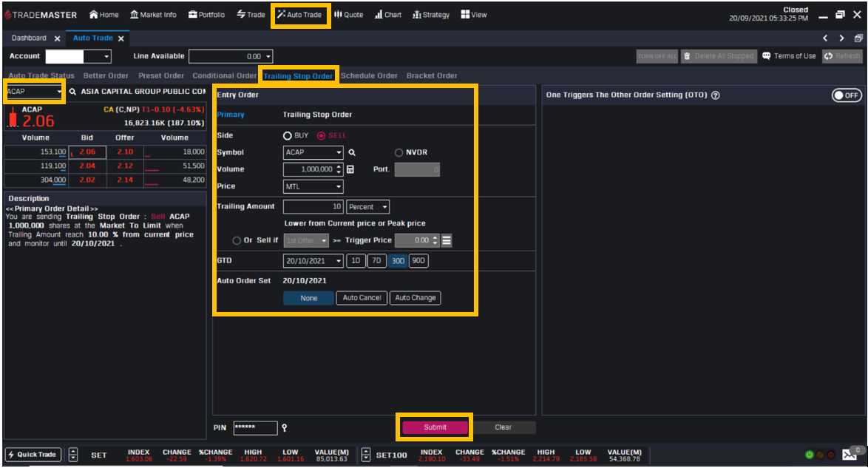Open the Terms of Use
Image resolution: width=868 pixels, height=468 pixels.
pyautogui.click(x=789, y=56)
